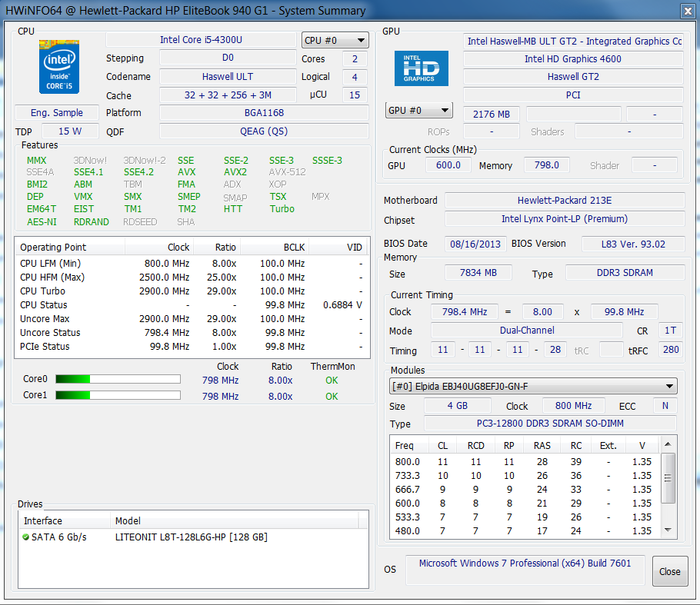The height and width of the screenshot is (605, 700).
Task: Select the 480.0 frequency timing row
Action: 525,530
